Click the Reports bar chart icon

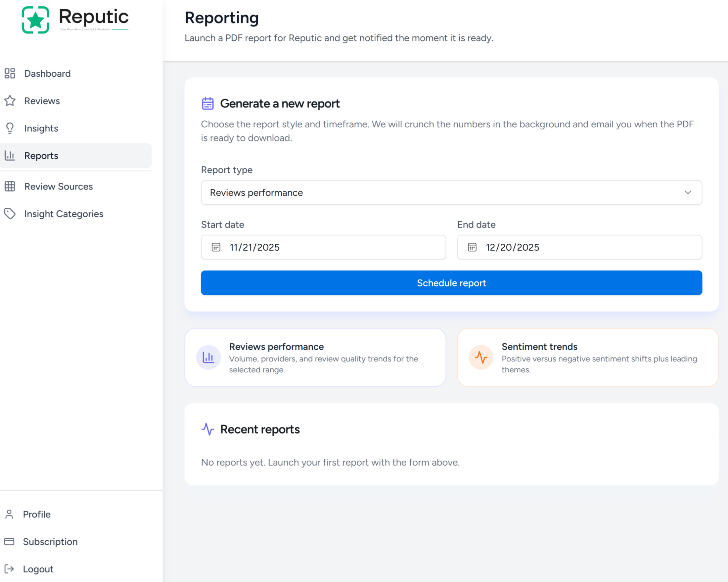click(10, 155)
